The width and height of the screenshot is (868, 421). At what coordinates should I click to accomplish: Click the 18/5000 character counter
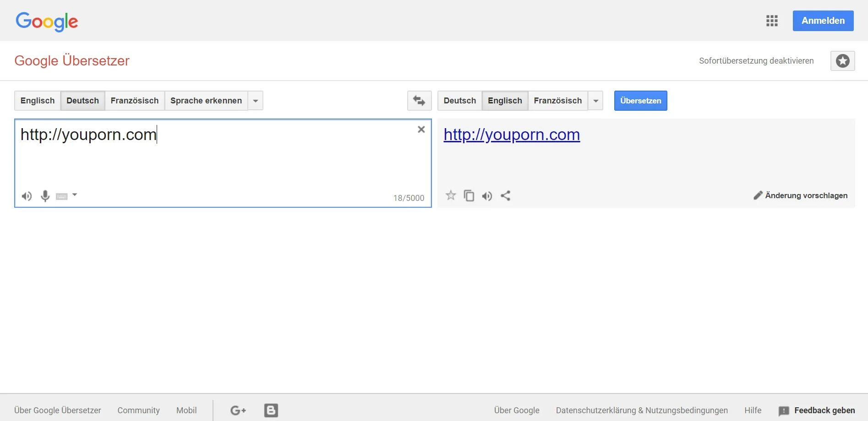409,198
